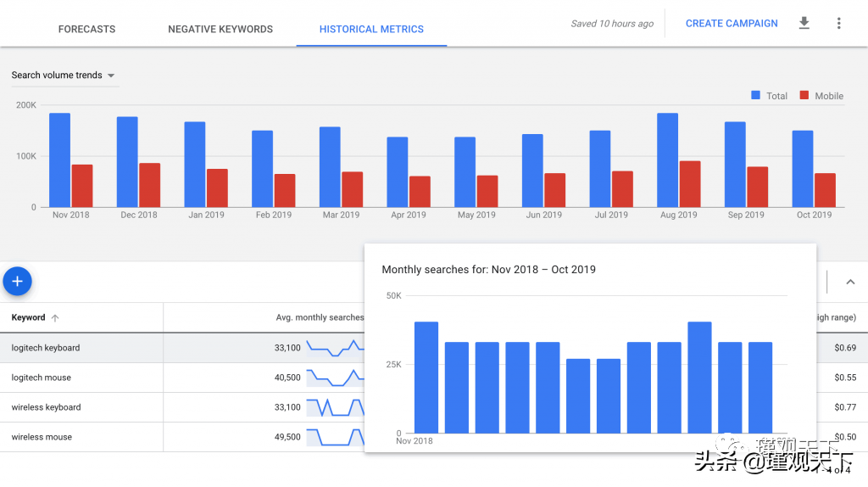This screenshot has width=868, height=487.
Task: Click the Aug 2019 blue Total bar
Action: [x=667, y=161]
